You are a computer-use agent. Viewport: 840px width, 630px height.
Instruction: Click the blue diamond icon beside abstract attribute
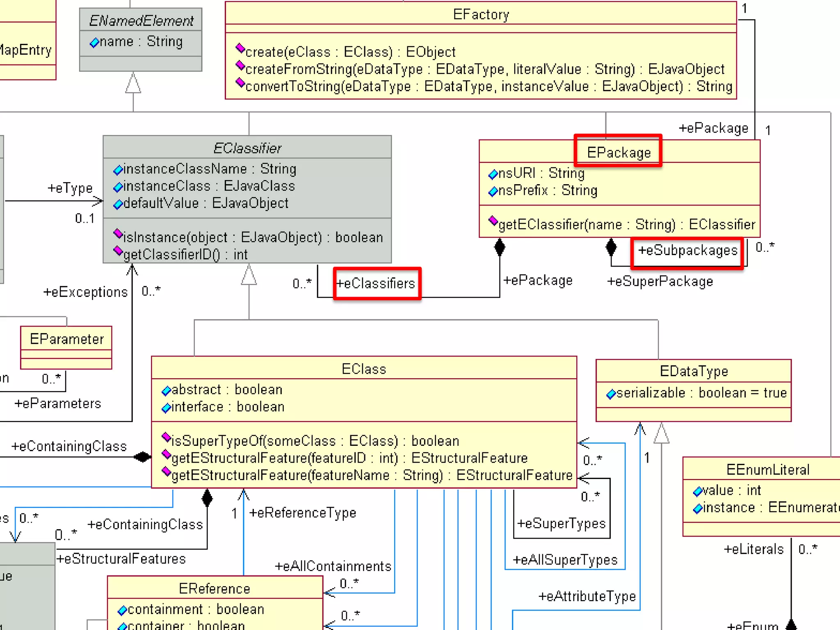coord(166,391)
